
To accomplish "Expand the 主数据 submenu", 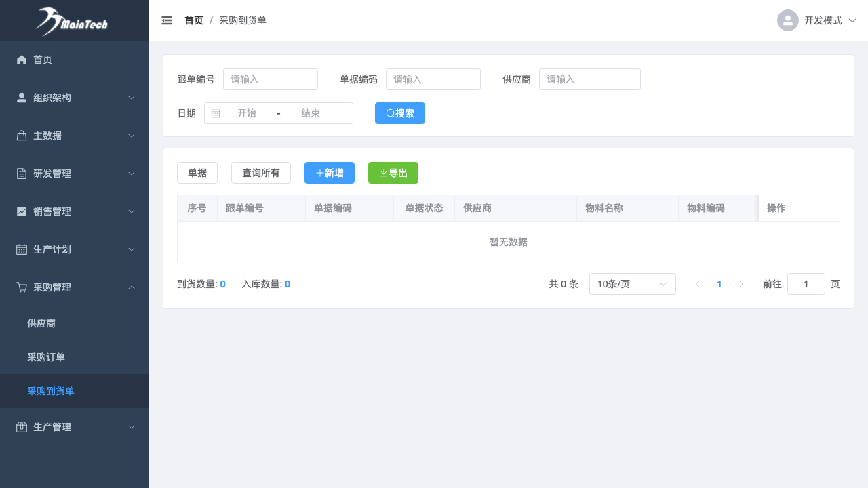I will (75, 136).
